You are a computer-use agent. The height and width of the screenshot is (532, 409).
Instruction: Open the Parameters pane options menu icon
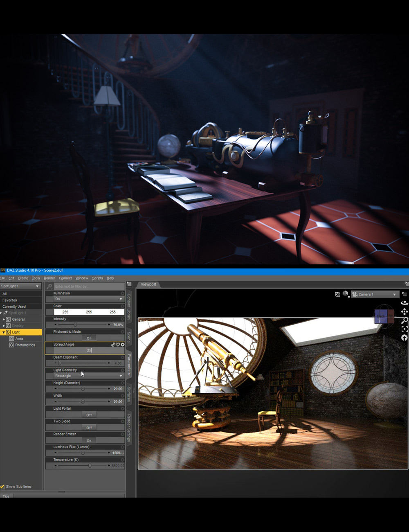pyautogui.click(x=129, y=283)
